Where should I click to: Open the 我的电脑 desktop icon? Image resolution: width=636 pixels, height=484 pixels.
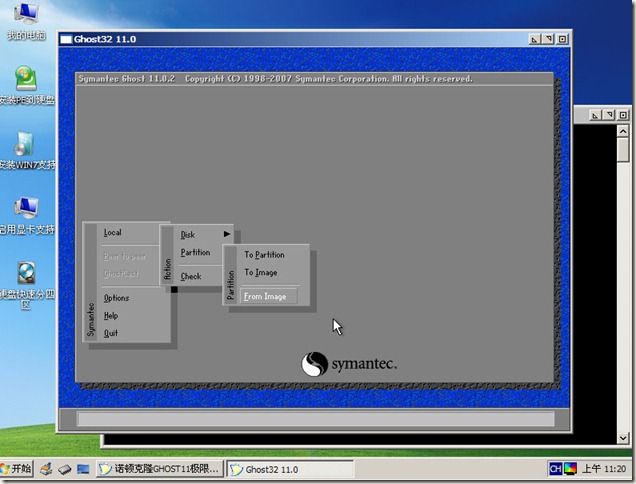click(x=26, y=20)
